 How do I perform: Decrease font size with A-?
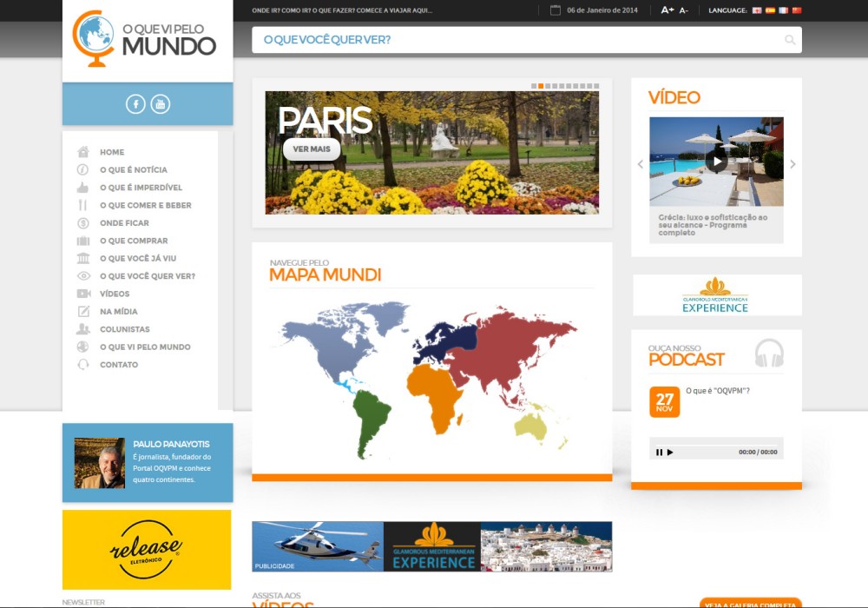coord(684,10)
